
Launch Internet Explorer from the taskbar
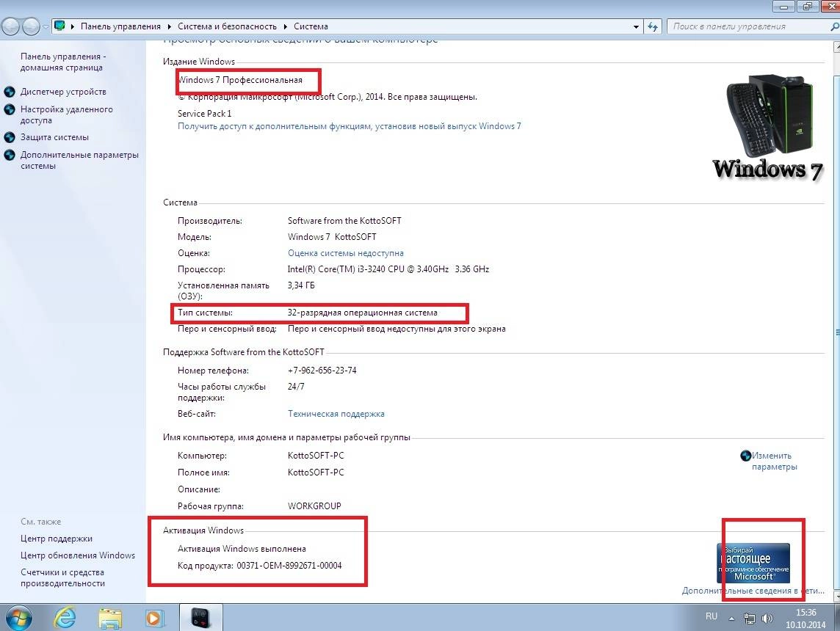pos(65,618)
